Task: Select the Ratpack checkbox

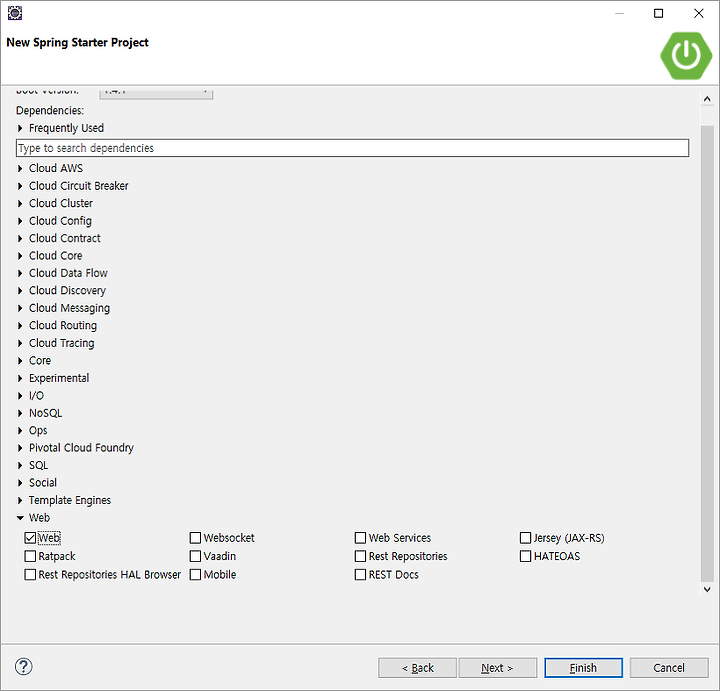Action: tap(30, 556)
